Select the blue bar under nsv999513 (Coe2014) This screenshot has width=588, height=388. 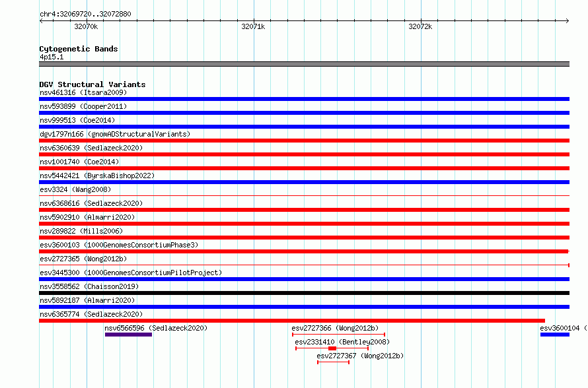tap(304, 127)
